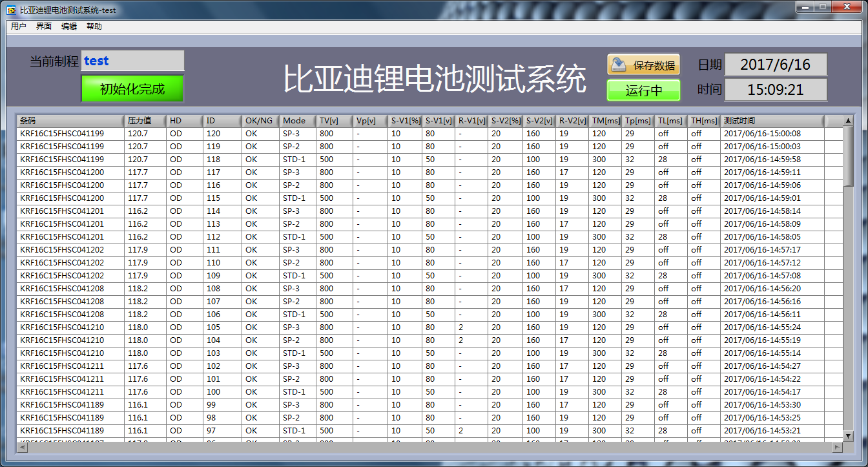Click the green 运行中 status button
The height and width of the screenshot is (467, 868).
point(643,90)
